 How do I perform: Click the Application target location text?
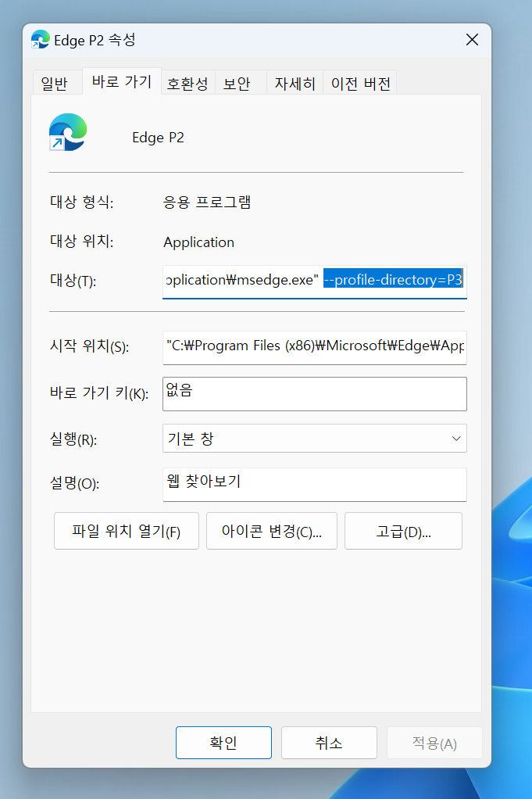point(198,242)
